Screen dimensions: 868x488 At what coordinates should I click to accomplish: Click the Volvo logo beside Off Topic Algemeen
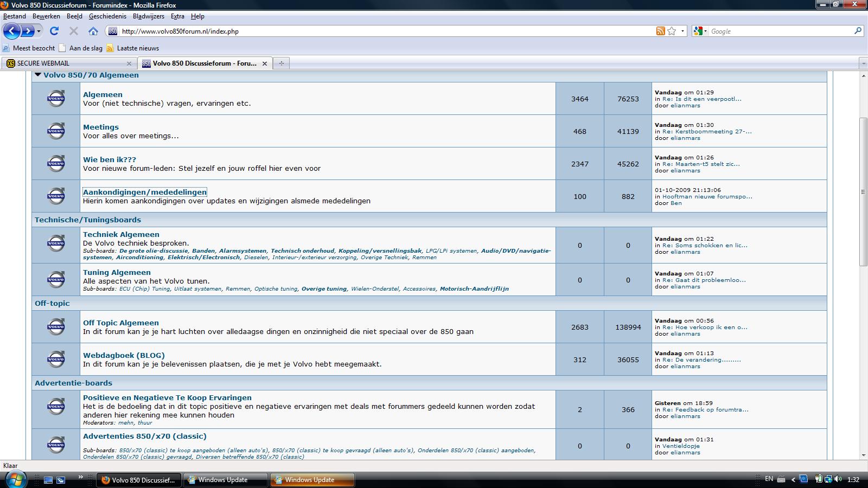(56, 326)
